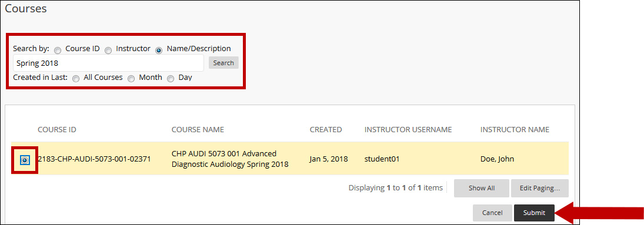Image resolution: width=644 pixels, height=225 pixels.
Task: Click the Advanced Diagnostic Audiology course name
Action: click(x=230, y=159)
